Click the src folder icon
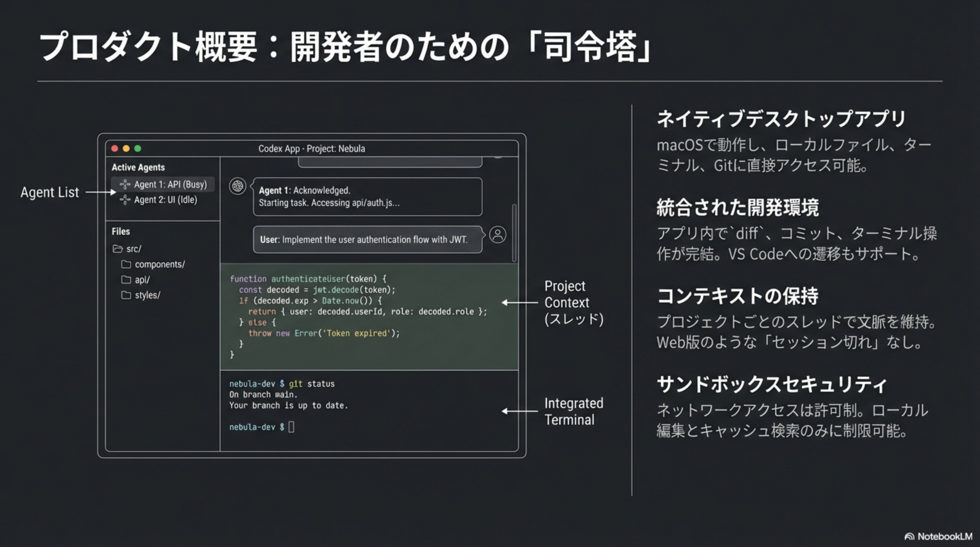Screen dimensions: 980x547 pyautogui.click(x=118, y=249)
